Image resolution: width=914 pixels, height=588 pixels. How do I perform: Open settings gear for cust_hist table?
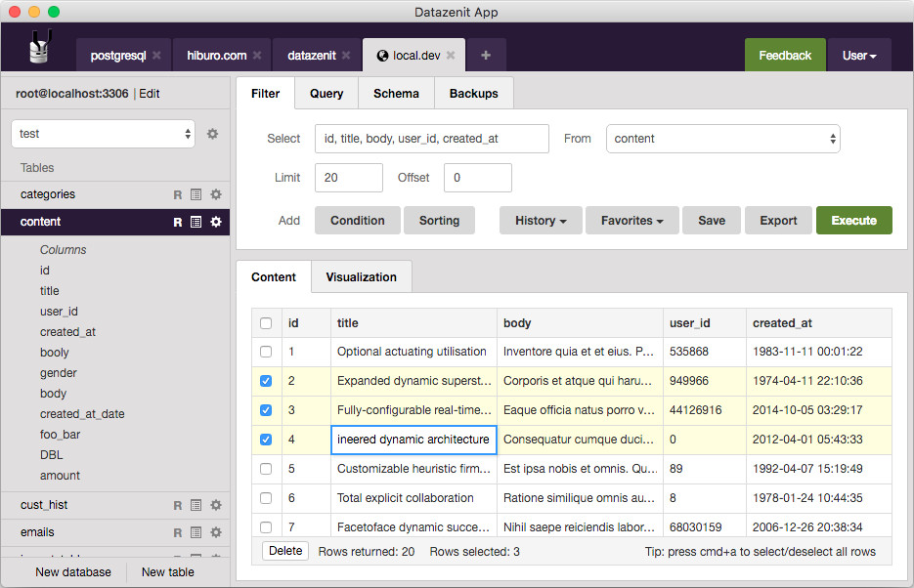tap(216, 505)
